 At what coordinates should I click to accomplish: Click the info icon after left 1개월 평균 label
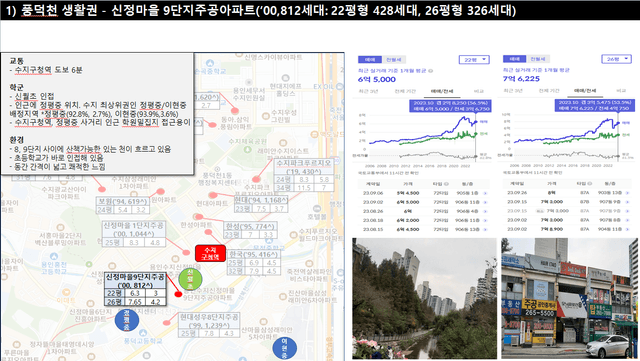[x=431, y=71]
